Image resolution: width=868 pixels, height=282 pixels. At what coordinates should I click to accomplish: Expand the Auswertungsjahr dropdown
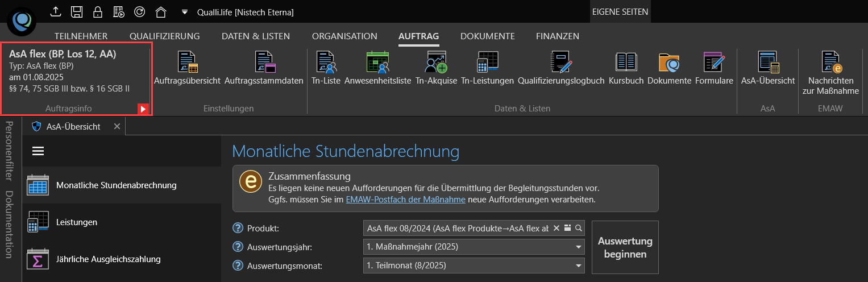[x=579, y=247]
